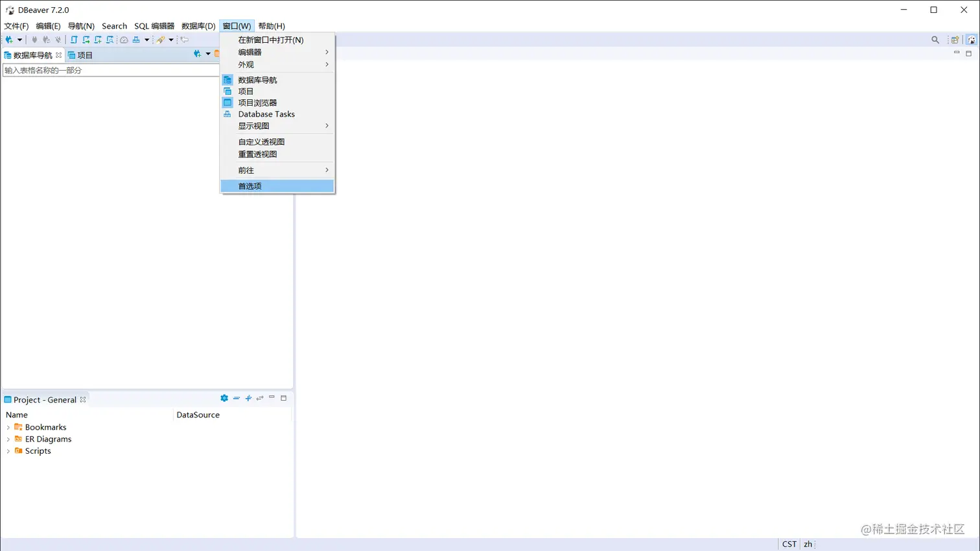Close the 数据库导航 tab with its X
The image size is (980, 551).
pyautogui.click(x=58, y=55)
